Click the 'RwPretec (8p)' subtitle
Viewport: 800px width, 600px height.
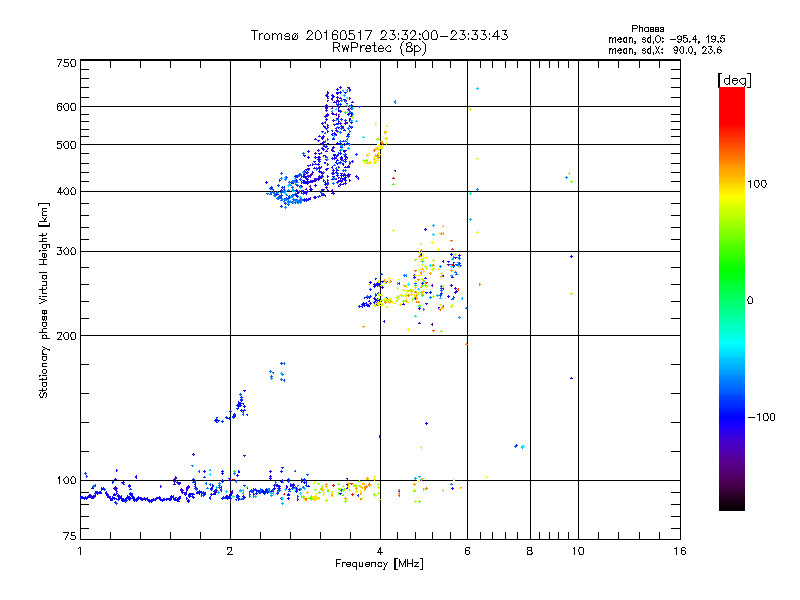(379, 48)
